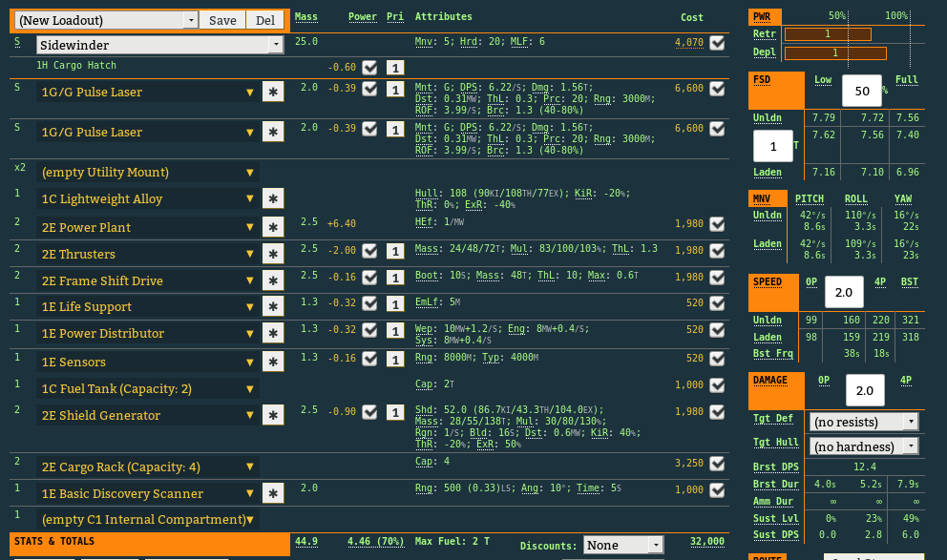This screenshot has height=560, width=947.
Task: Click the Cost column header
Action: pos(691,17)
